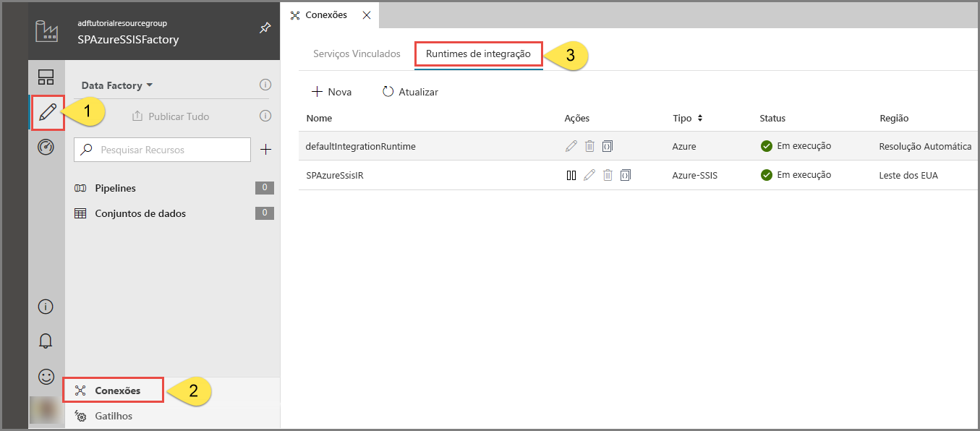Click the feedback smiley icon
This screenshot has width=980, height=431.
click(x=46, y=377)
